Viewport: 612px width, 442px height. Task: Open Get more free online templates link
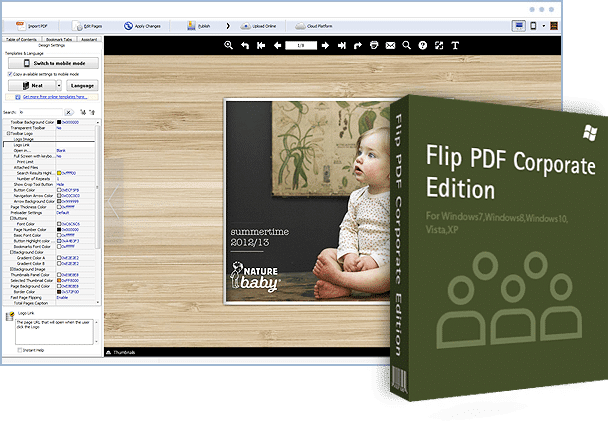[55, 97]
